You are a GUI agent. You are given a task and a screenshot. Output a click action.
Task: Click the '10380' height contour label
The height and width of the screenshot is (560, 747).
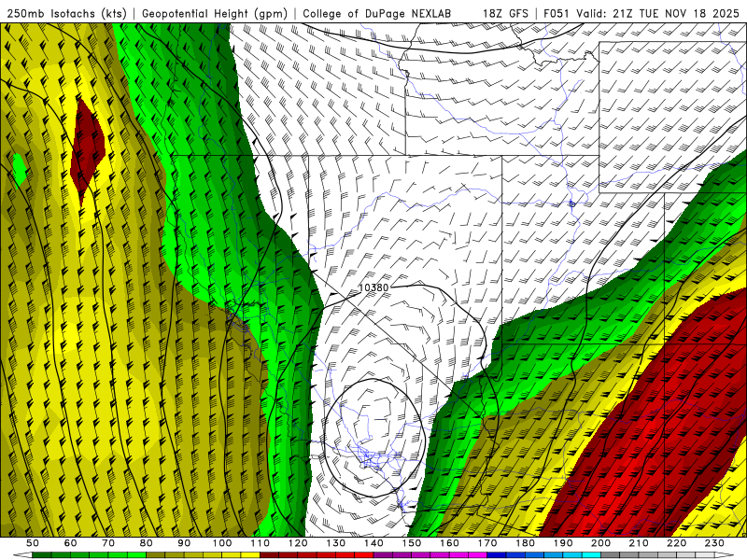[373, 287]
